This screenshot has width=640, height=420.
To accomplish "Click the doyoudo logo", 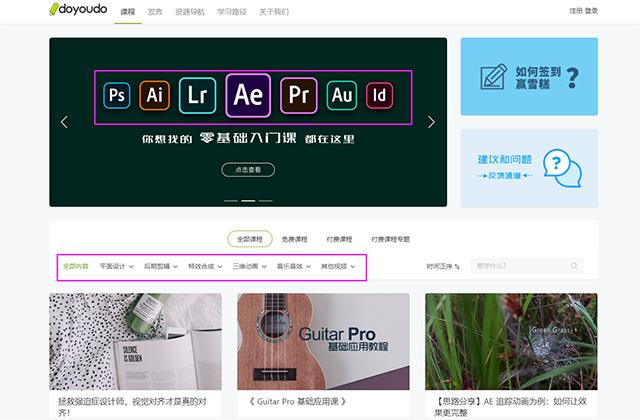I will (78, 9).
